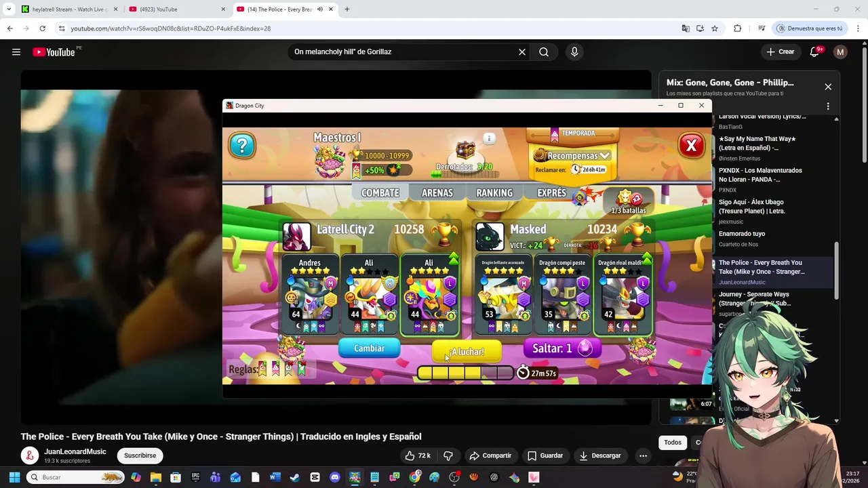Open the YouTube account avatar menu
The width and height of the screenshot is (868, 488).
(840, 52)
